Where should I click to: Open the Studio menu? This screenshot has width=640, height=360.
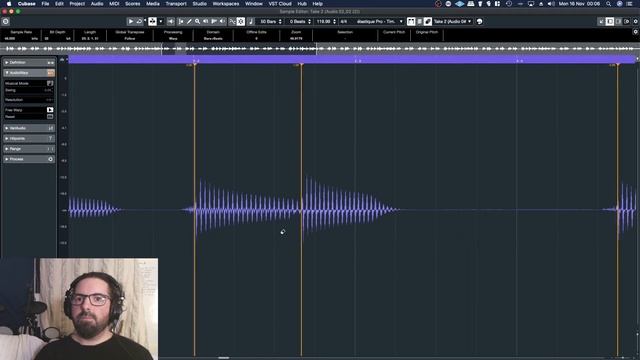(x=200, y=4)
